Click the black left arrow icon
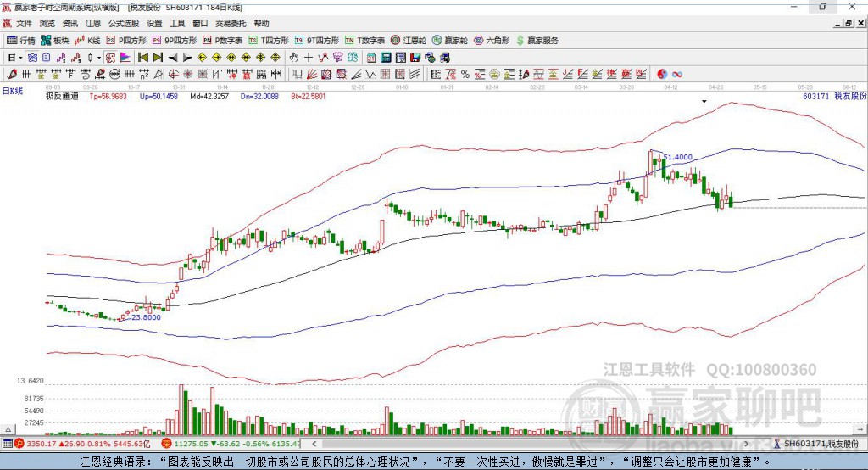This screenshot has width=868, height=470. pos(173,58)
